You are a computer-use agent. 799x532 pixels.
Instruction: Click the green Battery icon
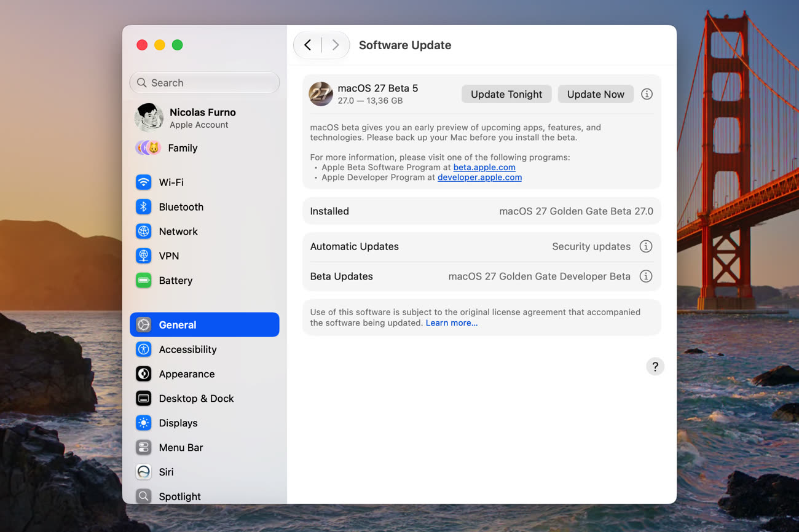[143, 280]
